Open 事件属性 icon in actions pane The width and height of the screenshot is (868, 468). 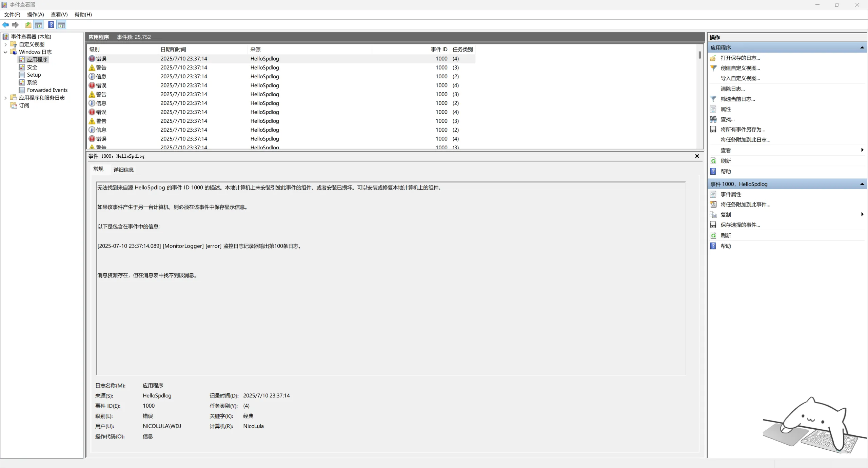(713, 194)
